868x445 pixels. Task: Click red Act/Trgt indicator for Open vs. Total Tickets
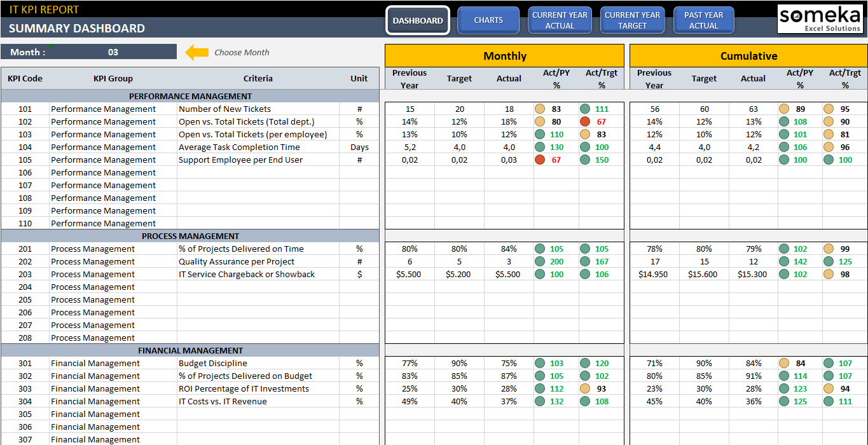586,121
